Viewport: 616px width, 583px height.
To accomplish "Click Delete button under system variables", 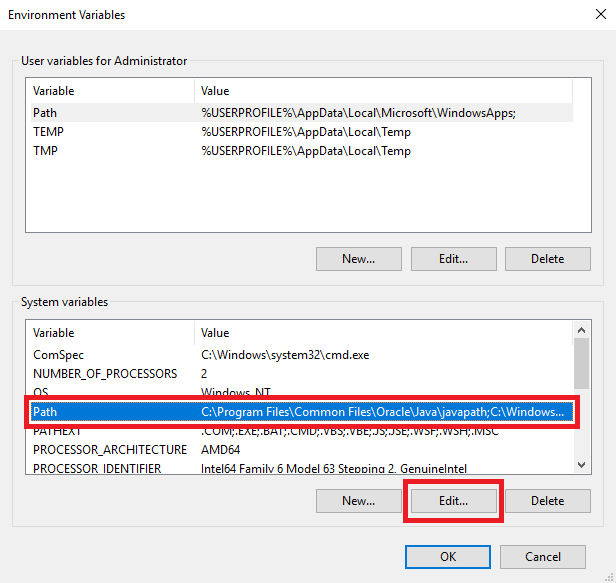I will [x=548, y=501].
